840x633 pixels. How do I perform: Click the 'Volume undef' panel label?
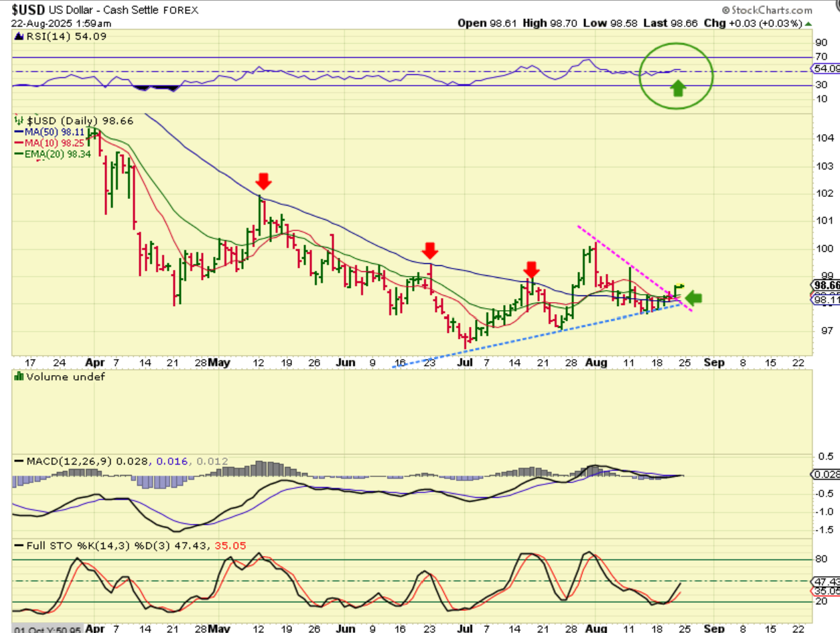(60, 376)
